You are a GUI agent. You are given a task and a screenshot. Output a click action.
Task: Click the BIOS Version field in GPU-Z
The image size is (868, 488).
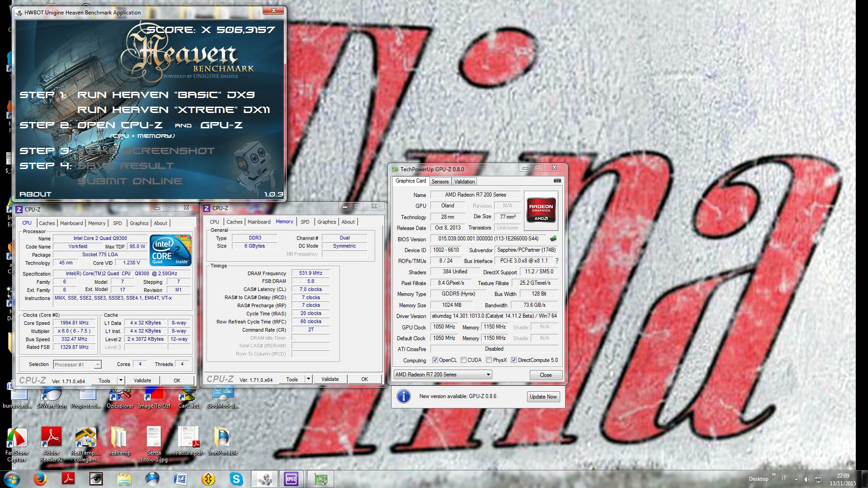coord(489,239)
